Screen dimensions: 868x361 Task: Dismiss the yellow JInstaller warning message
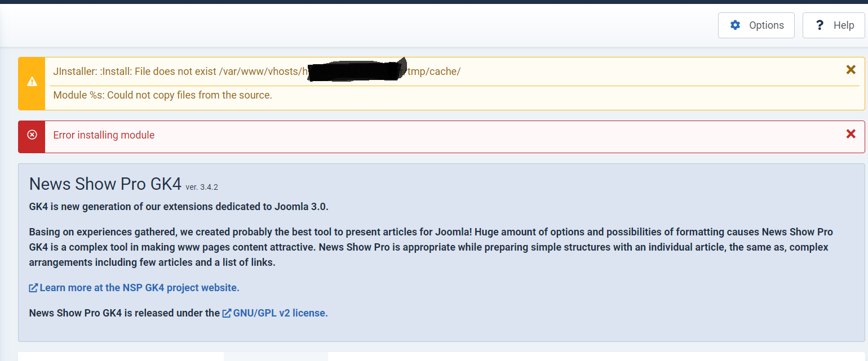[851, 70]
